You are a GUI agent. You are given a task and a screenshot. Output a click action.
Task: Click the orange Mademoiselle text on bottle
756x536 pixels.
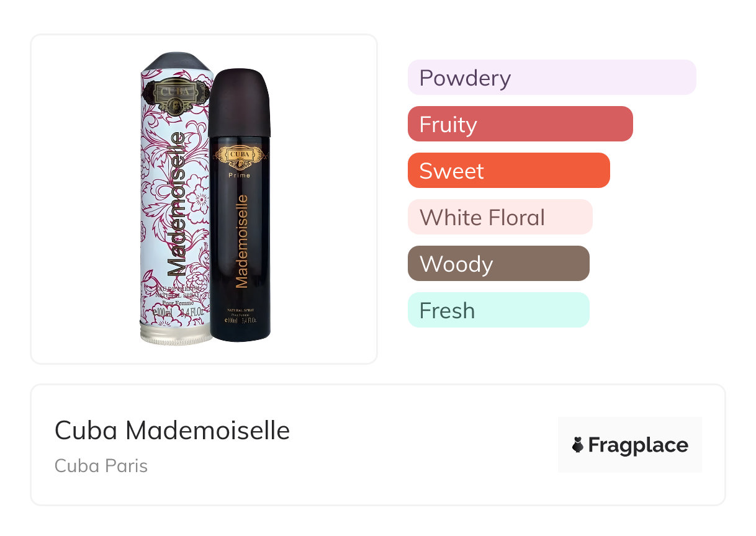[241, 242]
